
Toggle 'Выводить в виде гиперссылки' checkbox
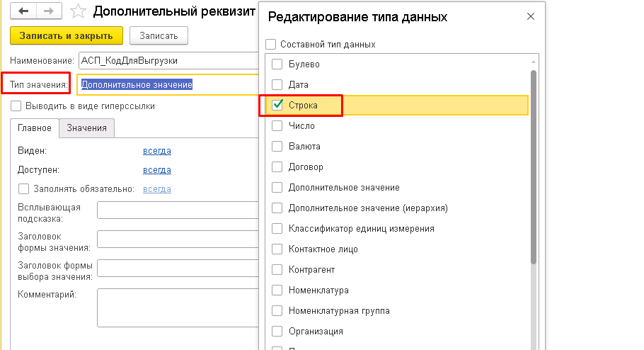click(x=16, y=106)
